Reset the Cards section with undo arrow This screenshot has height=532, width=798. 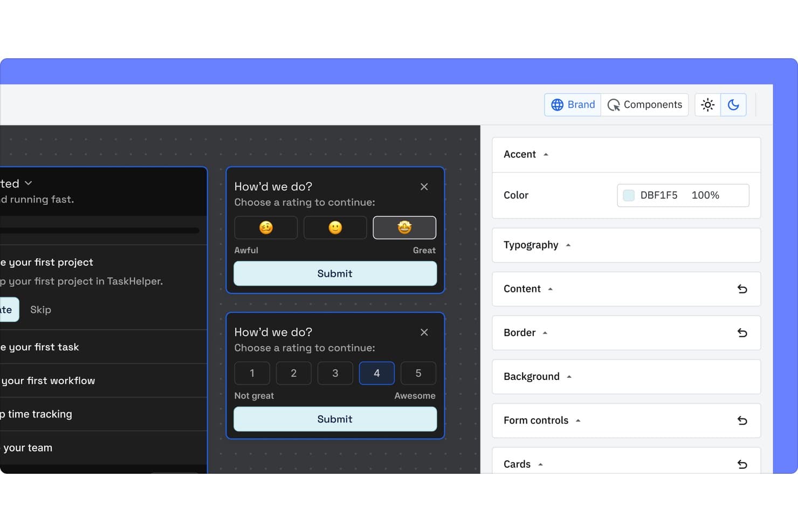[742, 464]
